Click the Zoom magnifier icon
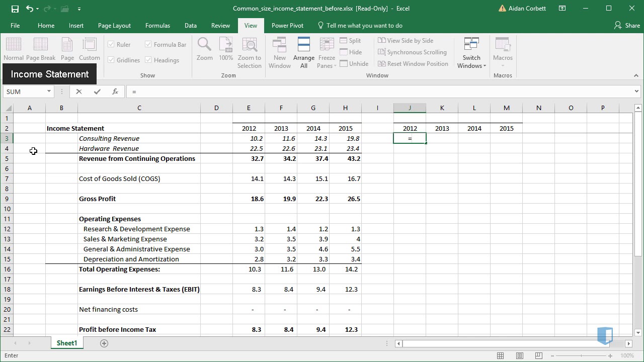This screenshot has height=362, width=644. click(x=204, y=49)
